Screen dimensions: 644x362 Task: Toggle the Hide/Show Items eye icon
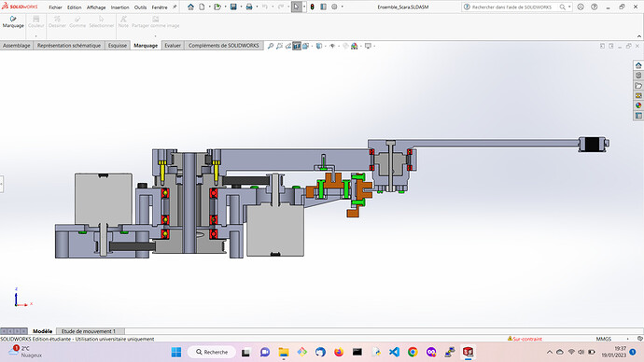point(332,46)
